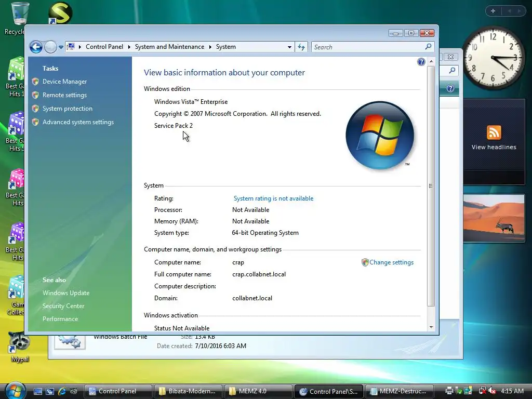Click the analog Clock gadget

coord(493,58)
